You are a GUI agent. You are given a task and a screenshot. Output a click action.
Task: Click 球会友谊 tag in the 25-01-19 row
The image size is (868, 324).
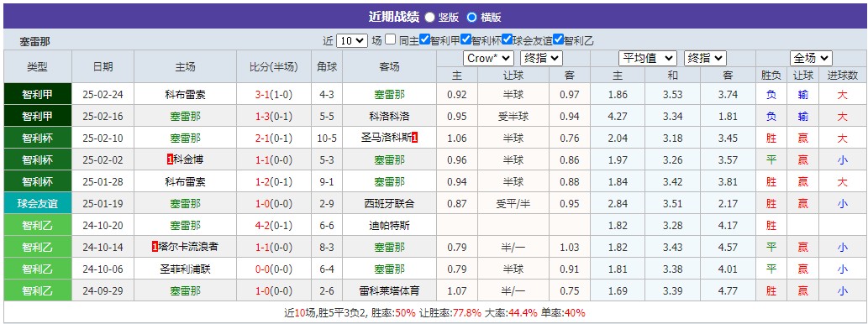tap(38, 203)
